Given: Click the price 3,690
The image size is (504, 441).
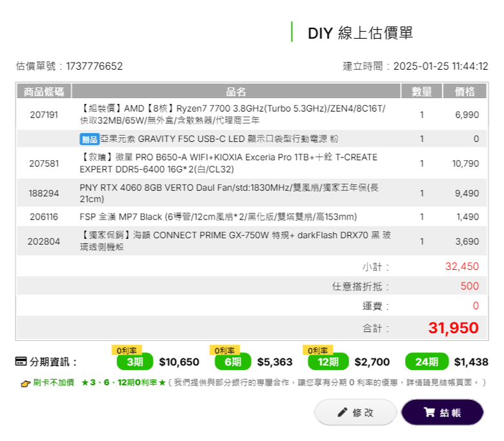Looking at the screenshot, I should tap(467, 241).
